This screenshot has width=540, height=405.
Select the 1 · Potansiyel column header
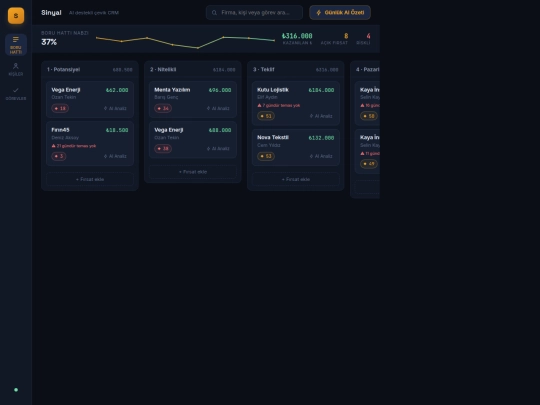pyautogui.click(x=90, y=70)
